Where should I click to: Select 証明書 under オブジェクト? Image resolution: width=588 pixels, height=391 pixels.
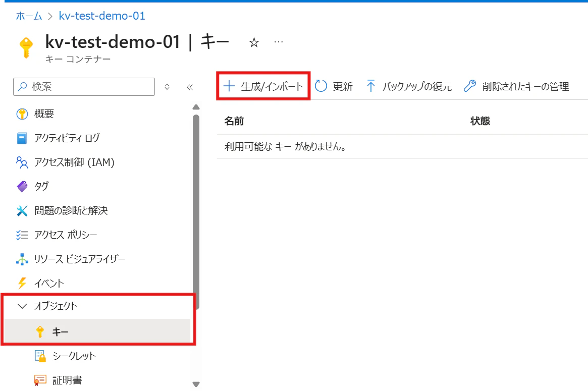tap(67, 380)
